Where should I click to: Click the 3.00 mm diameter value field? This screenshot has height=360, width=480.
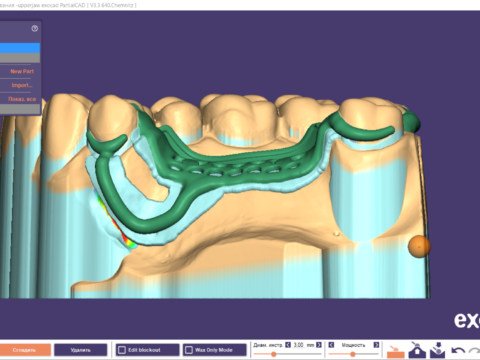pyautogui.click(x=299, y=345)
